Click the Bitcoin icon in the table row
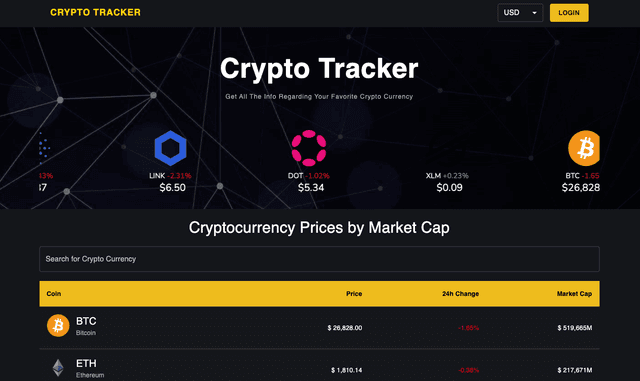The height and width of the screenshot is (381, 640). (x=58, y=325)
